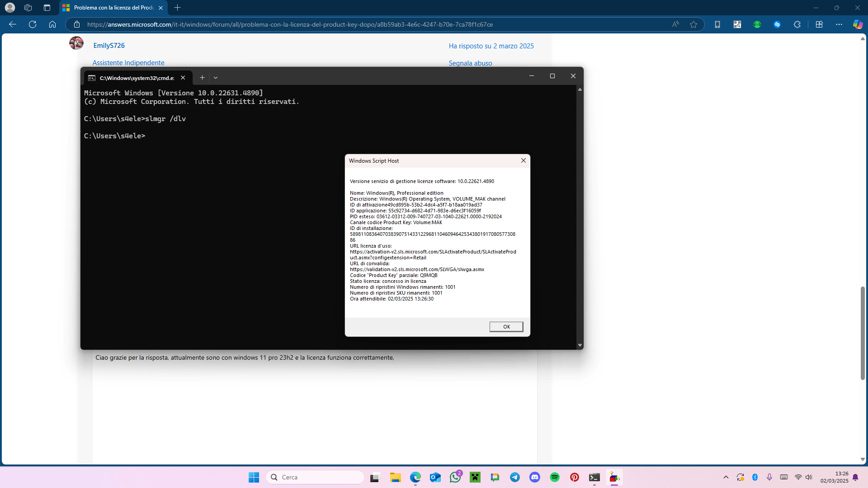Image resolution: width=868 pixels, height=488 pixels.
Task: Open the Edge workspaces icon
Action: point(28,8)
